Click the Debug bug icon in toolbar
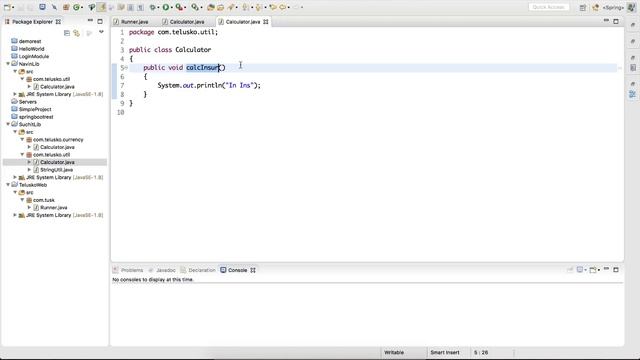Viewport: 640px width, 360px height. [x=152, y=7]
